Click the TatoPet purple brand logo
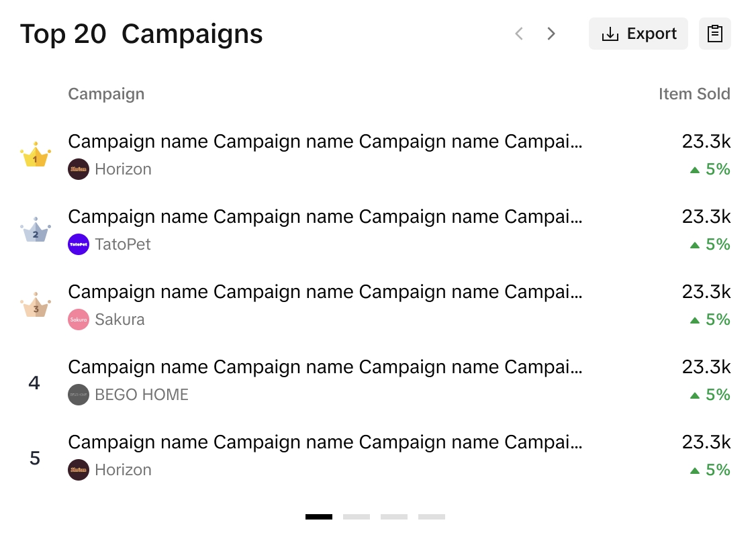The width and height of the screenshot is (756, 541). (x=79, y=244)
